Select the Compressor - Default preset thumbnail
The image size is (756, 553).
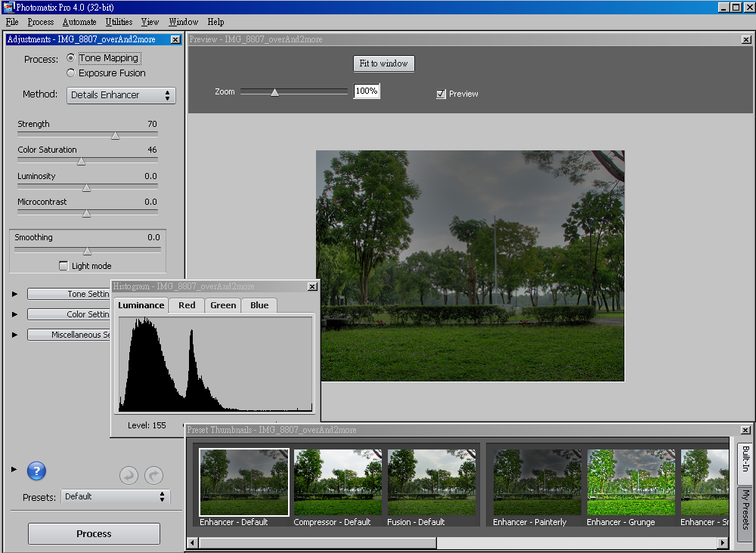pos(337,482)
